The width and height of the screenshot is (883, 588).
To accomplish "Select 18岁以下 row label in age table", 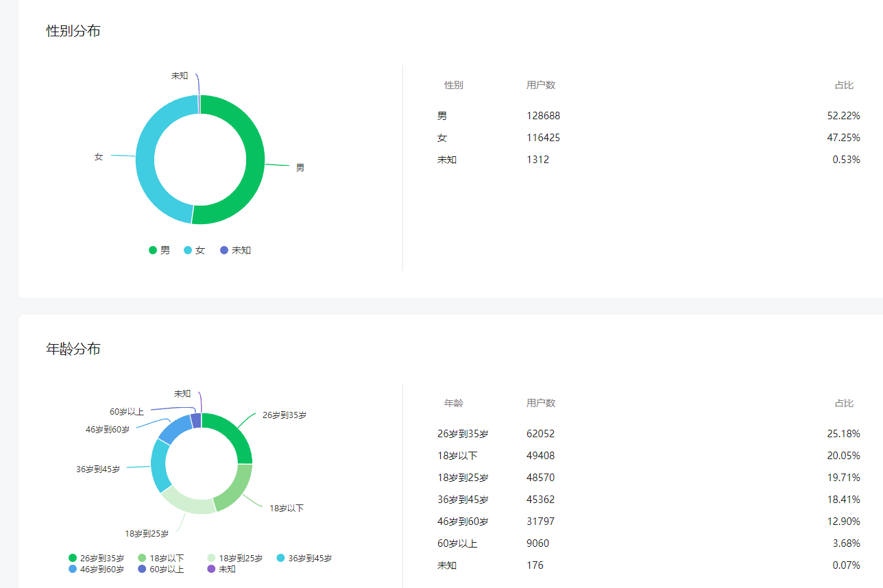I will pyautogui.click(x=457, y=456).
